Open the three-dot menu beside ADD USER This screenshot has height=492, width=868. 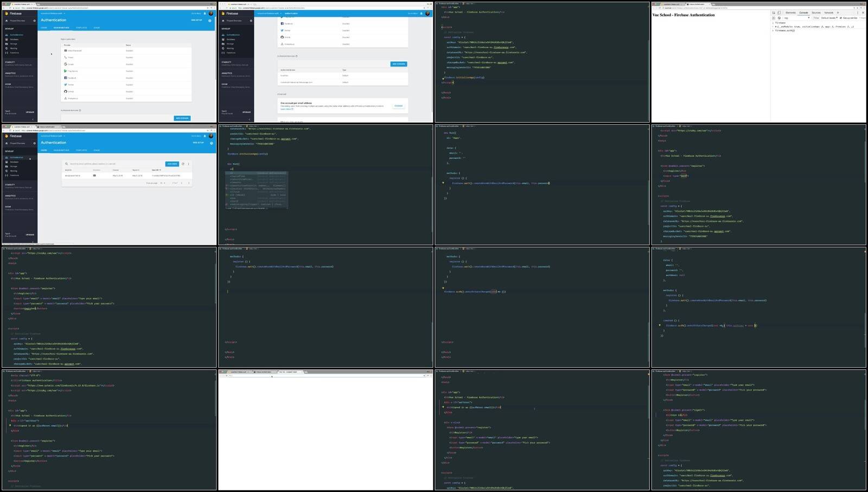188,164
